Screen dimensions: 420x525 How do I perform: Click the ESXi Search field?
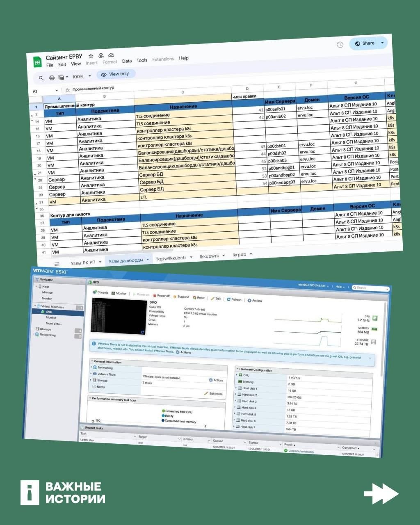pyautogui.click(x=370, y=288)
